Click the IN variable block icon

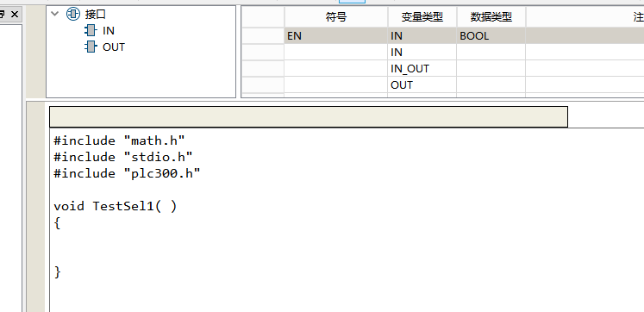click(x=90, y=30)
